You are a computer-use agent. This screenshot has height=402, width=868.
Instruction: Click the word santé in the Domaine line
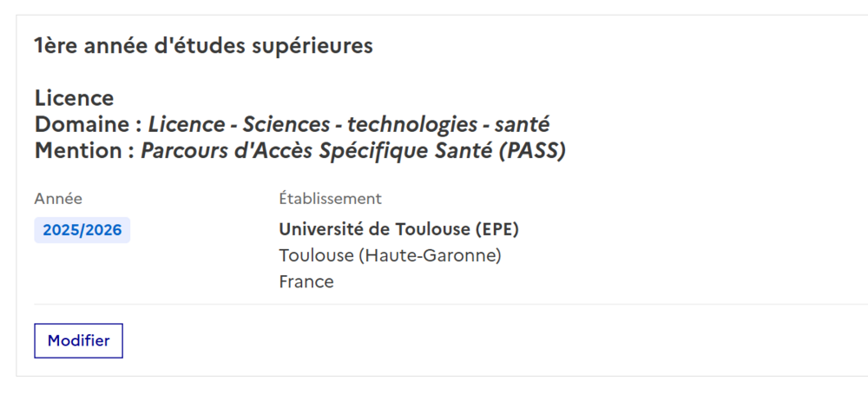(x=522, y=124)
